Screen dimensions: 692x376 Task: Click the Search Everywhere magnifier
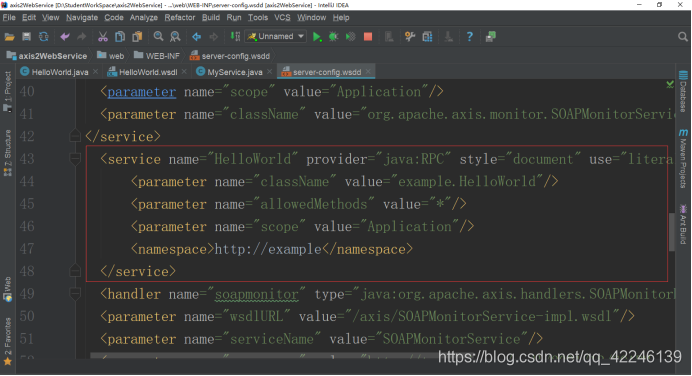click(x=683, y=37)
